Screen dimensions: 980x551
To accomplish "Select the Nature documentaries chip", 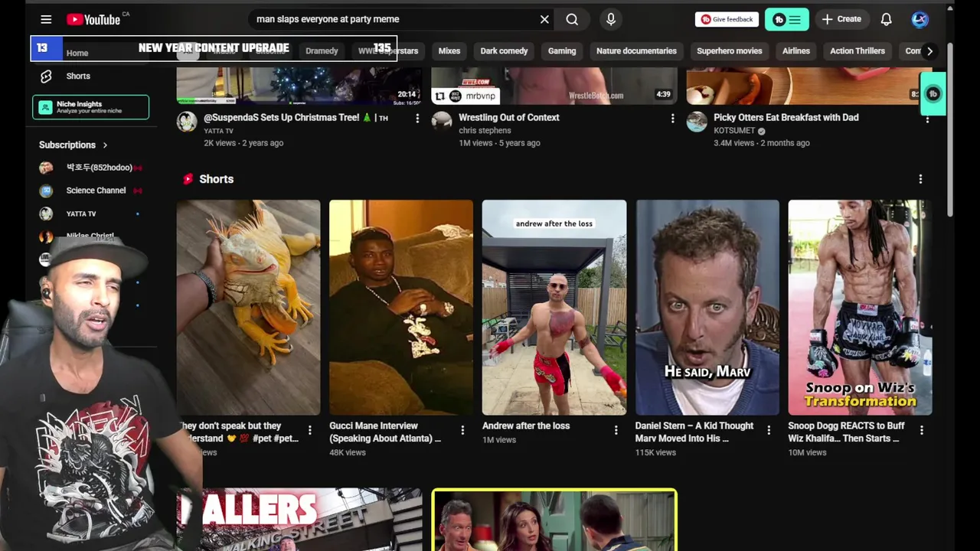I will click(636, 51).
